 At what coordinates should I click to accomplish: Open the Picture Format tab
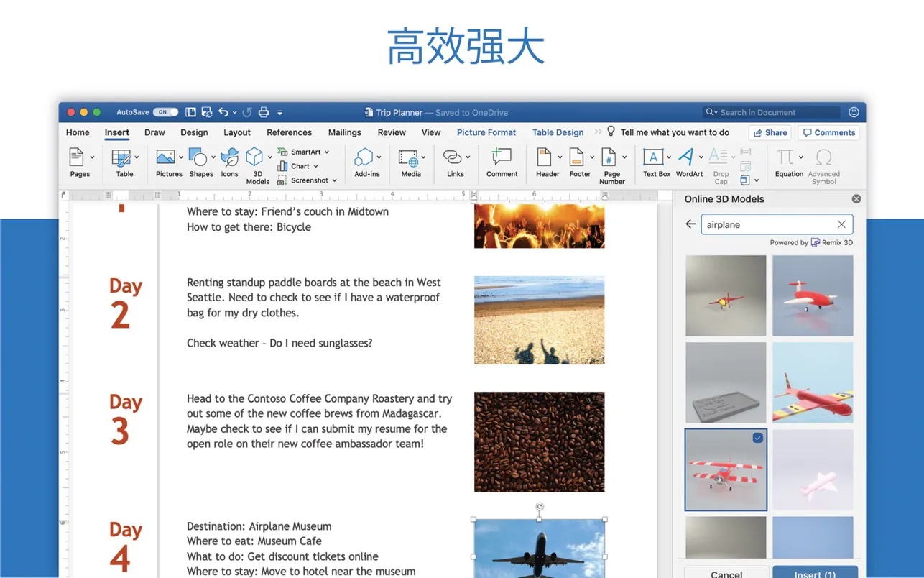coord(486,132)
